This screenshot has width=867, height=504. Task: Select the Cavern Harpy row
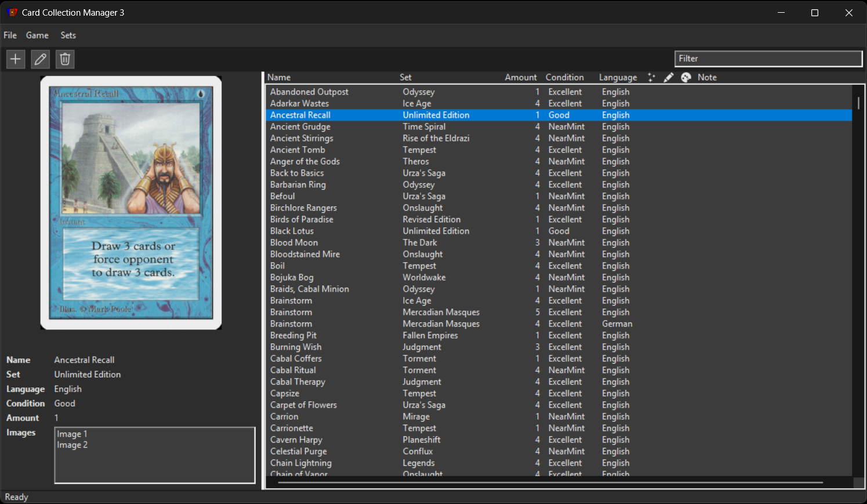tap(559, 440)
